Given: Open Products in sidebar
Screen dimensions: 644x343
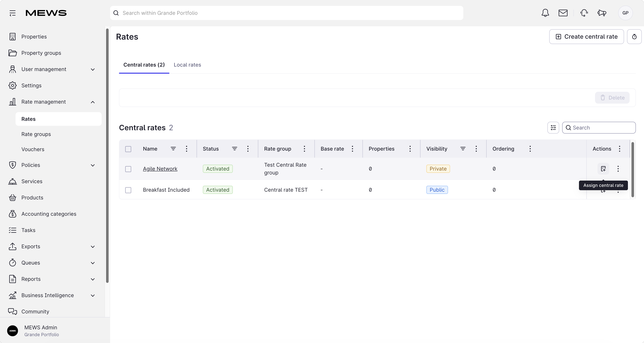Looking at the screenshot, I should (x=32, y=198).
